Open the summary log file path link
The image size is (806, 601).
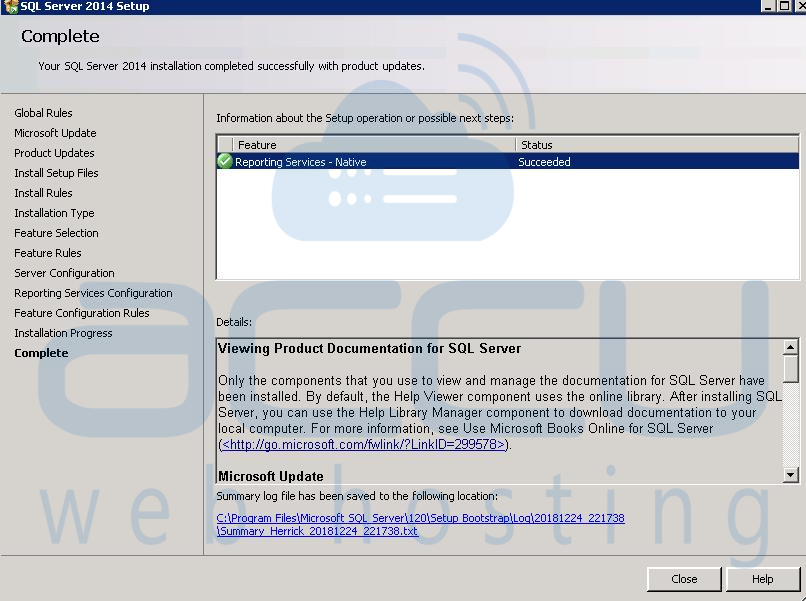click(420, 524)
